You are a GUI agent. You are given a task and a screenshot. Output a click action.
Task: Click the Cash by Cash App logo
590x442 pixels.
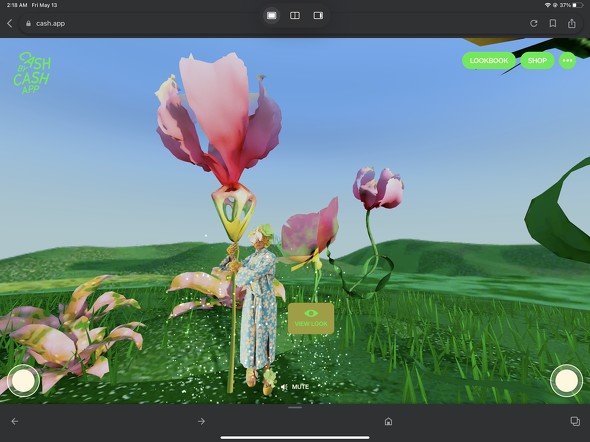pos(32,73)
